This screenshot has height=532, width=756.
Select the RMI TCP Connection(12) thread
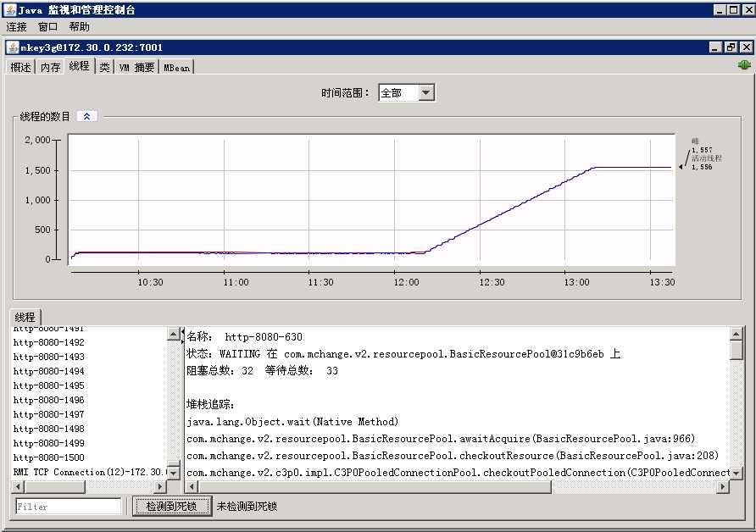pyautogui.click(x=89, y=472)
